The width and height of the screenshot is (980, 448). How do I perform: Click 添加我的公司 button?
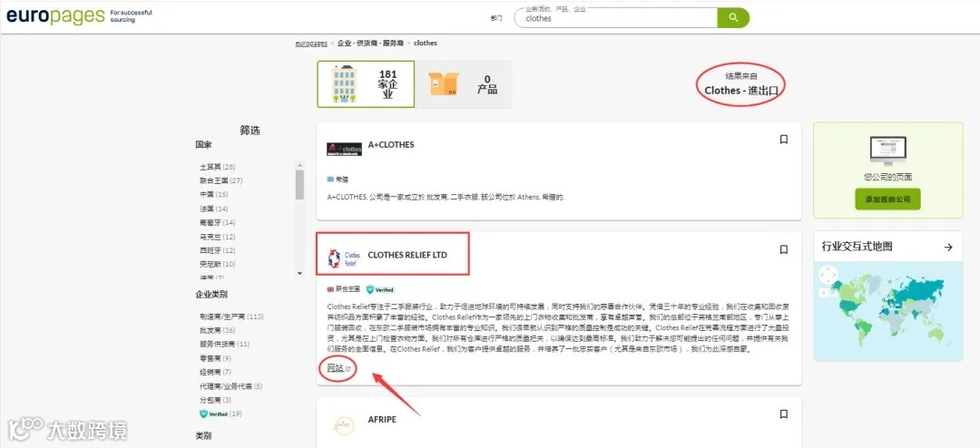887,200
